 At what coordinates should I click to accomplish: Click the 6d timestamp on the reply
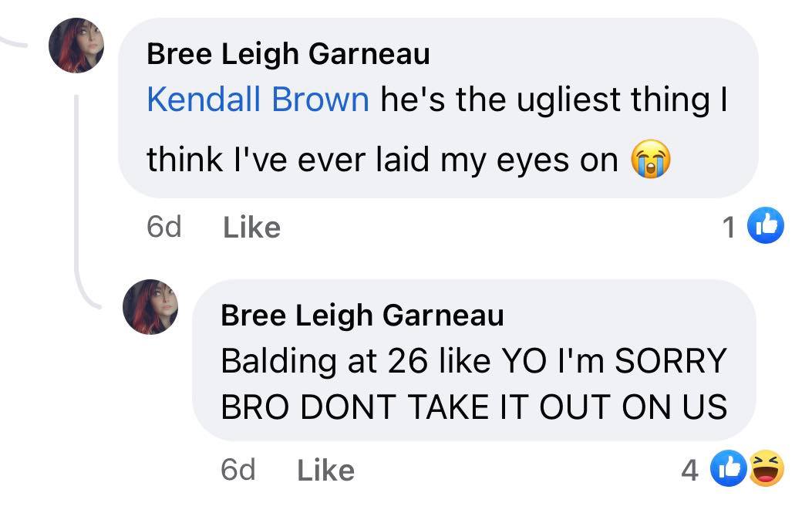pos(238,470)
